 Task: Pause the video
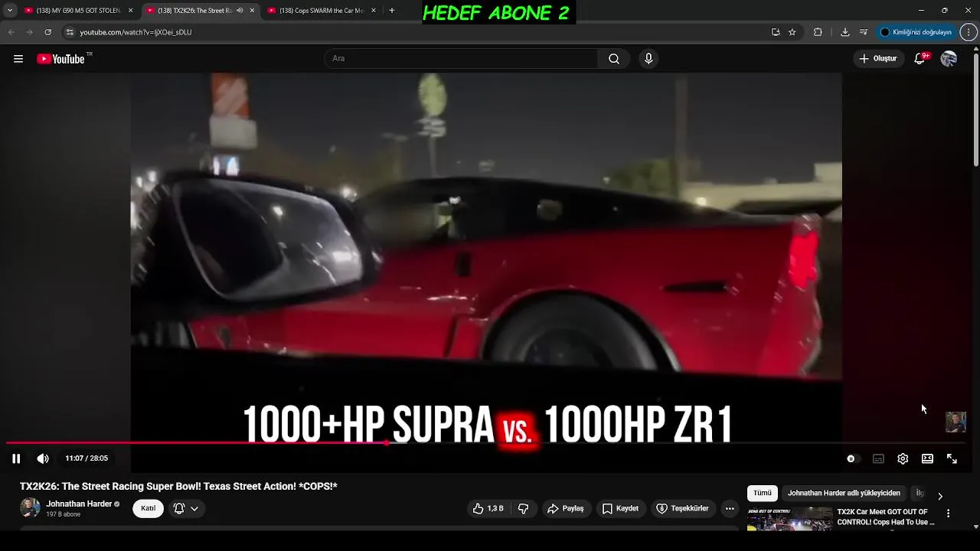[16, 458]
